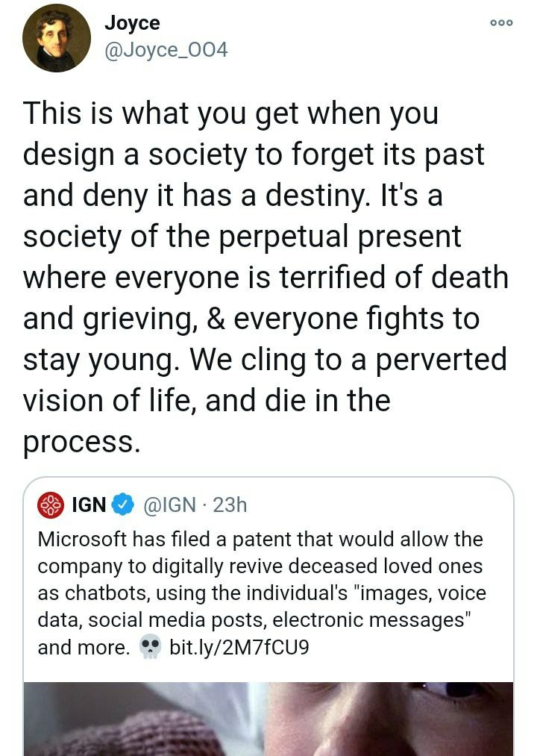537x756 pixels.
Task: Click the ampersand in Joyce's tweet
Action: coord(222,319)
